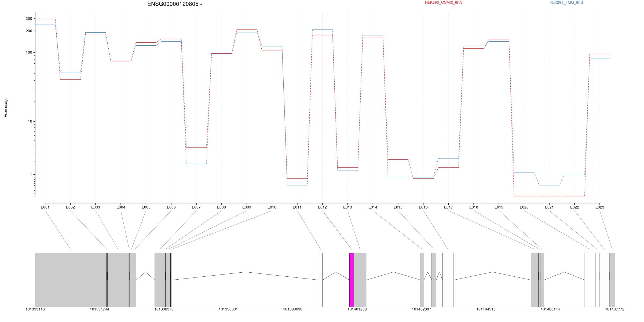Click the E006 exon label

171,207
